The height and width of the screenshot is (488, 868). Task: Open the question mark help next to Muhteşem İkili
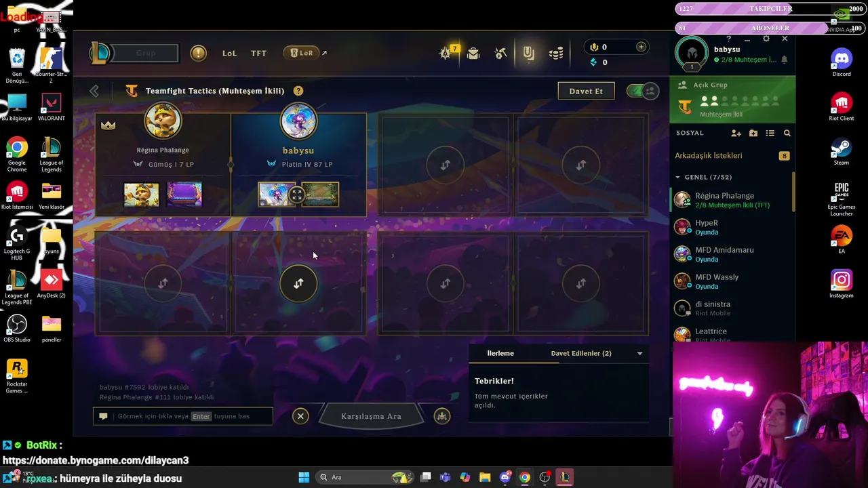(298, 91)
